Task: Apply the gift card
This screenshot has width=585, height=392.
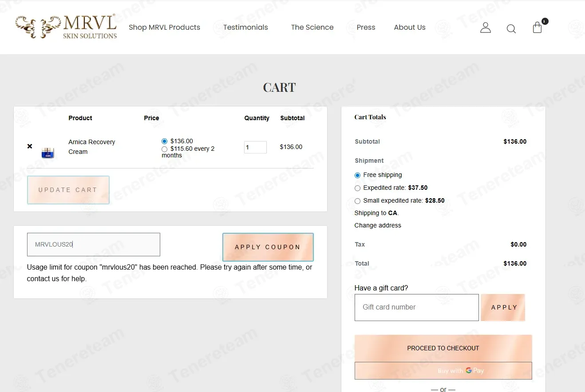Action: 503,307
